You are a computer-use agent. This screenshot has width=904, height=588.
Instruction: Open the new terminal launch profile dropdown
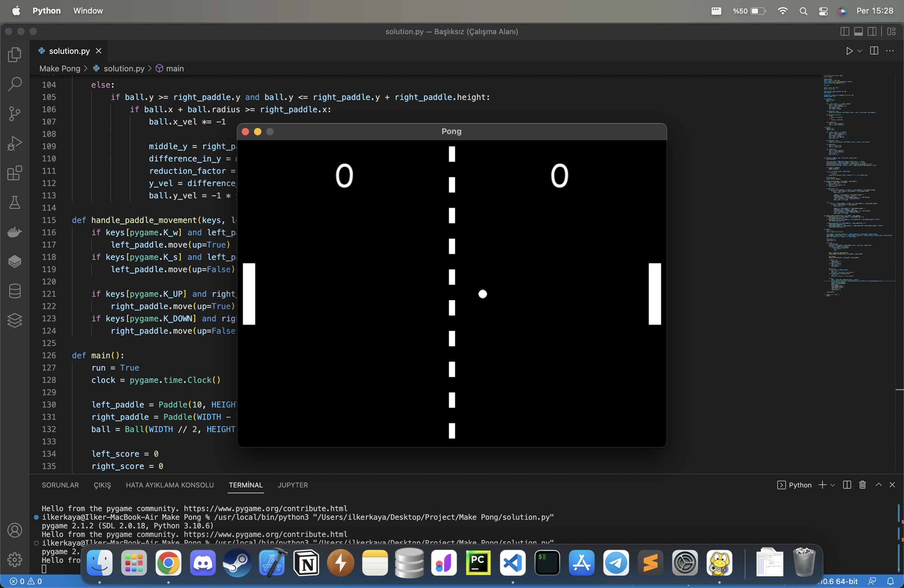click(833, 485)
